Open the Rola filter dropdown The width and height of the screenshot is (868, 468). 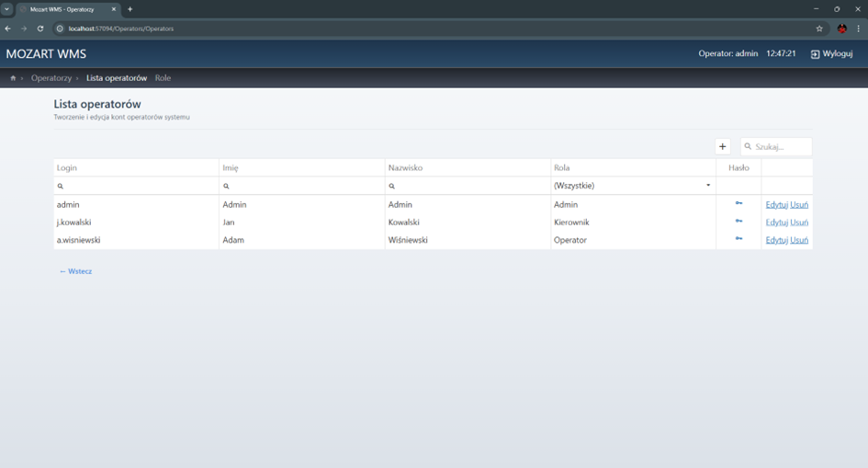click(632, 186)
